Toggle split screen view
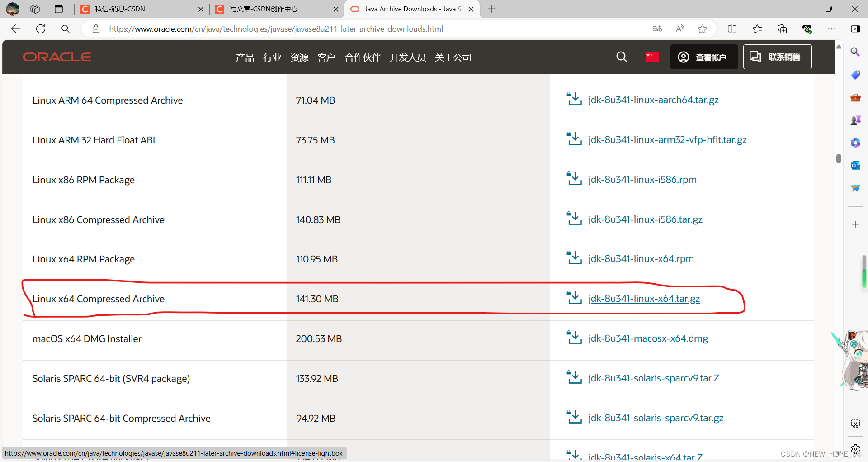This screenshot has width=868, height=462. [732, 29]
